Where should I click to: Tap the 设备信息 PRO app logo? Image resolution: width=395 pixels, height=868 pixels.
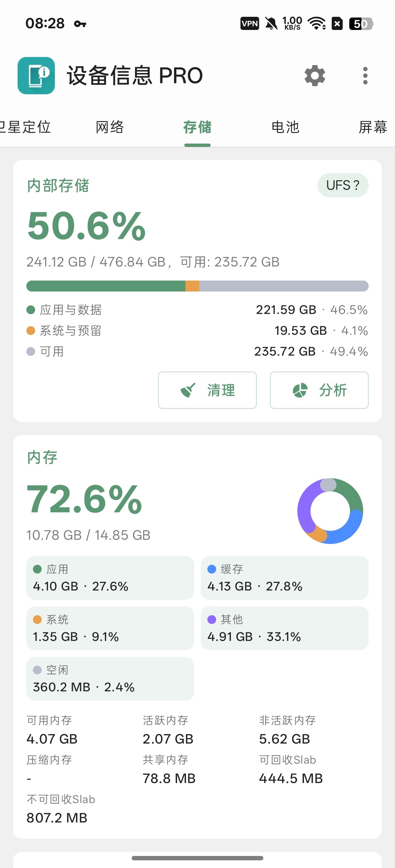point(36,76)
